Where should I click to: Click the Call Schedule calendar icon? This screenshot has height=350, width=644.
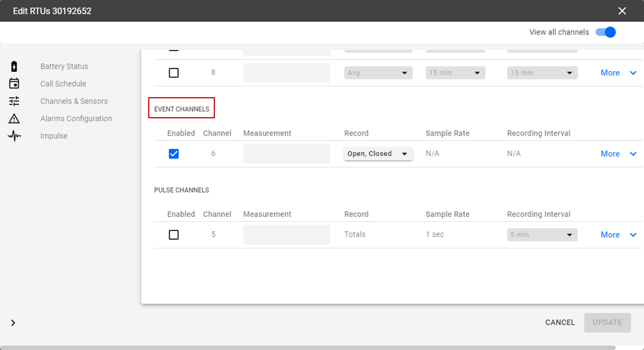[14, 84]
